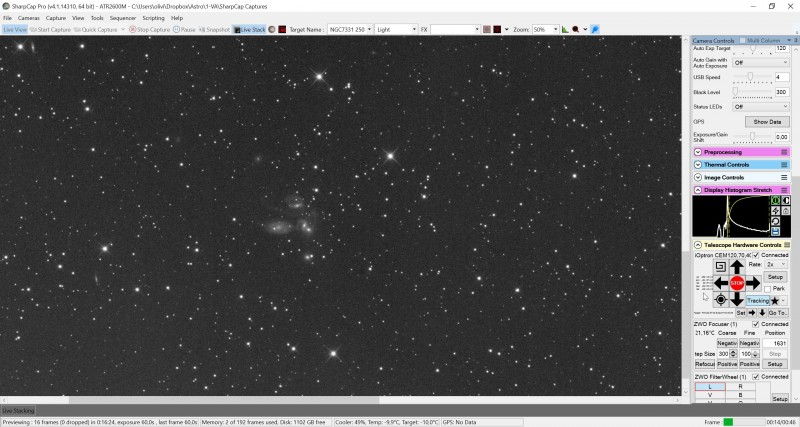Viewport: 800px width, 427px height.
Task: Apply the lightning bolt auto stretch
Action: [775, 211]
